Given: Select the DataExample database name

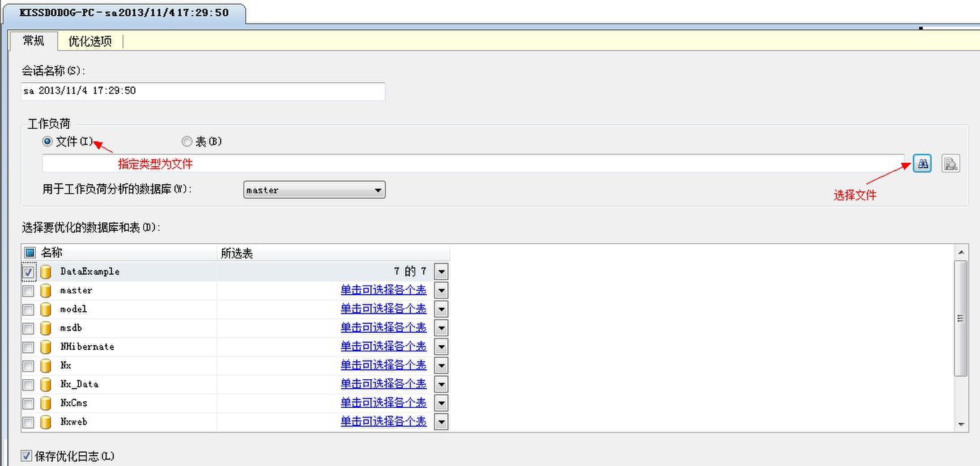Looking at the screenshot, I should point(90,271).
